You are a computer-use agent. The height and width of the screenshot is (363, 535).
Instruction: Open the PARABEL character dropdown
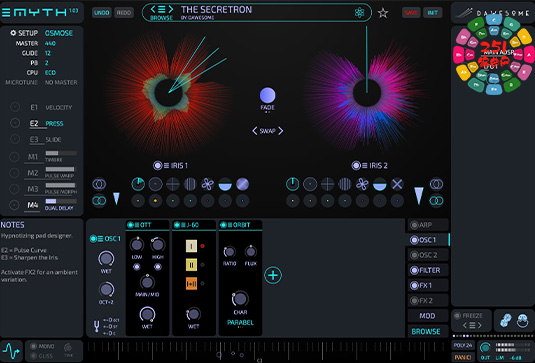pos(240,323)
